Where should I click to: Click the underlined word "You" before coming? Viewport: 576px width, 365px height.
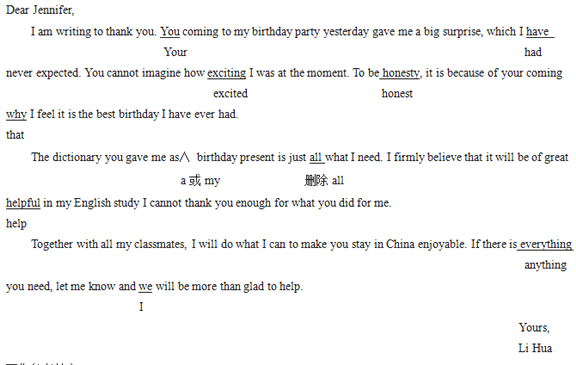coord(170,32)
